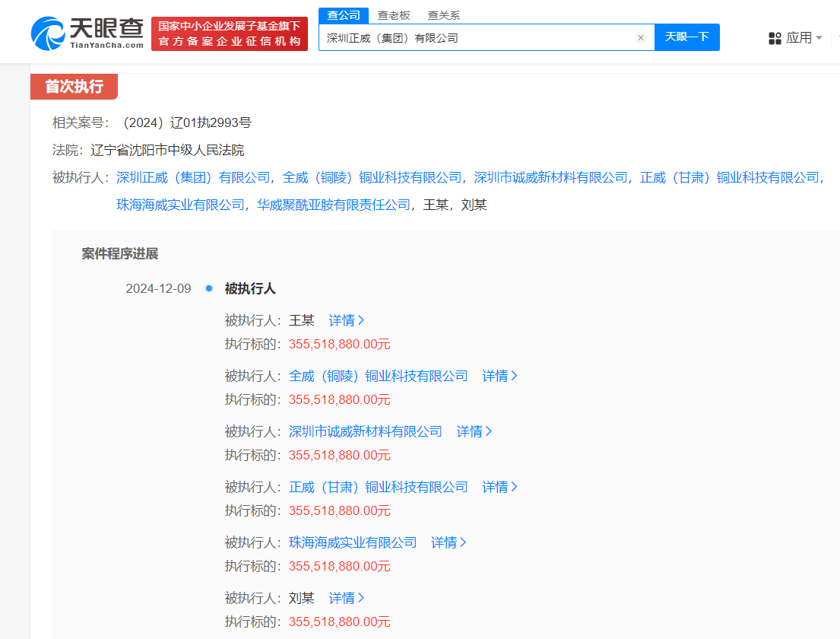Open 详情 for 全威（铜陵）铜业科技有限公司
Viewport: 840px width, 639px height.
coord(499,376)
